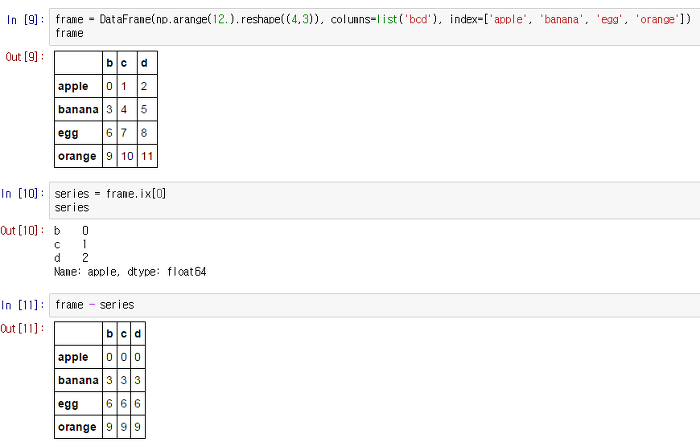This screenshot has width=700, height=442.
Task: Click the 'DataFrame(np.arange' code in cell 9
Action: (x=153, y=20)
